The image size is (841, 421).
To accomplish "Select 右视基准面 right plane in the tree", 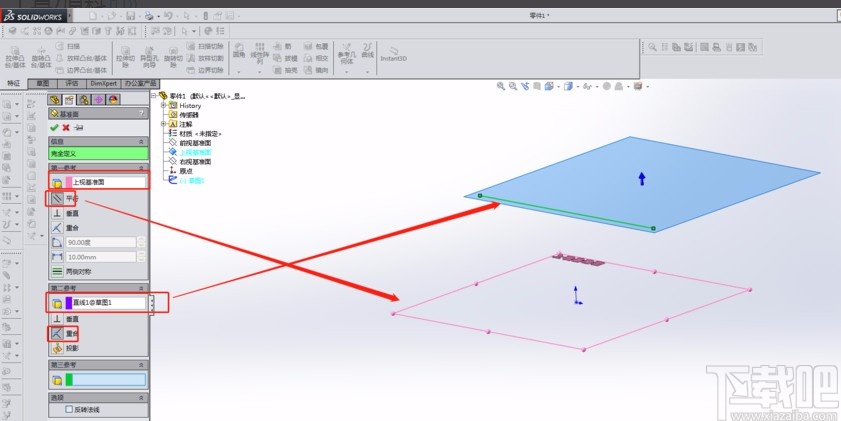I will coord(195,161).
